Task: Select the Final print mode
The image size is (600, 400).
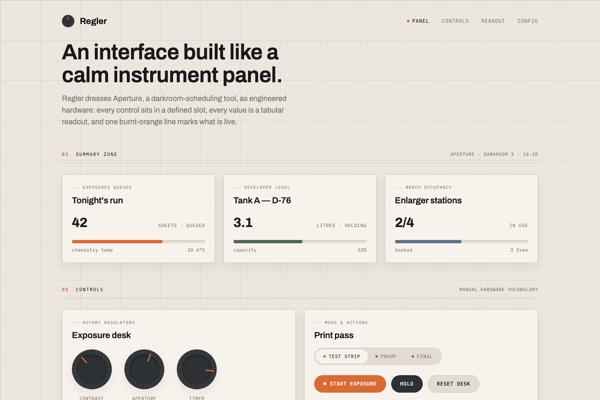Action: click(x=422, y=356)
